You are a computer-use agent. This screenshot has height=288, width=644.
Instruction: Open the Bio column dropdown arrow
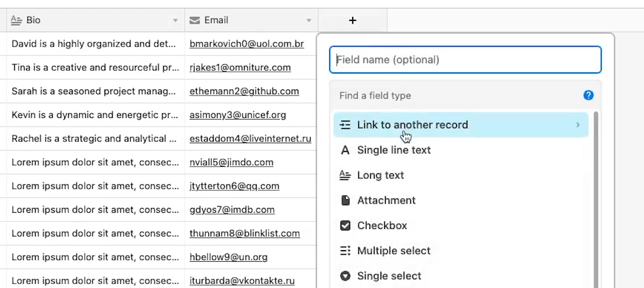pos(175,20)
